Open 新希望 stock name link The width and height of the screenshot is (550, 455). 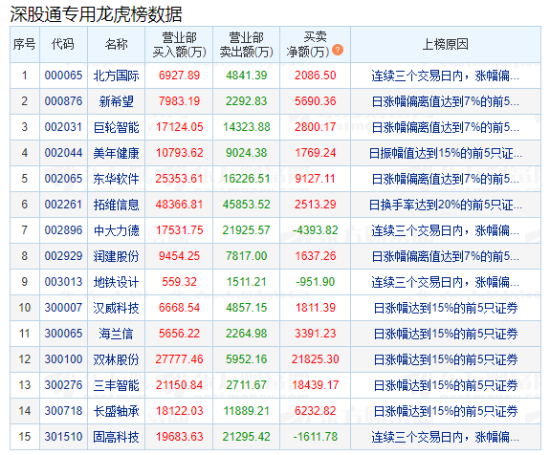tap(116, 101)
